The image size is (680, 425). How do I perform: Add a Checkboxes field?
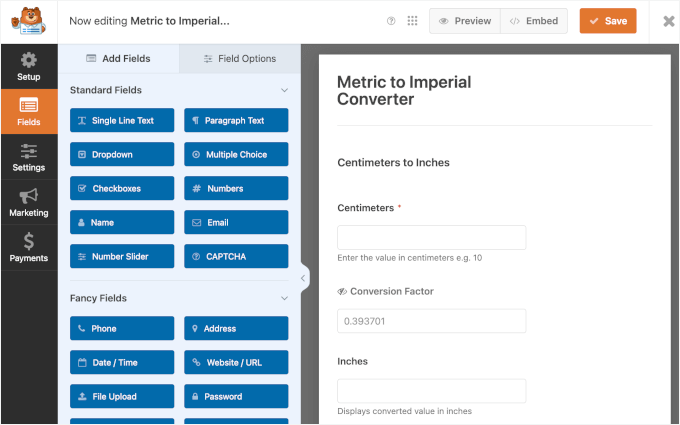(x=122, y=188)
